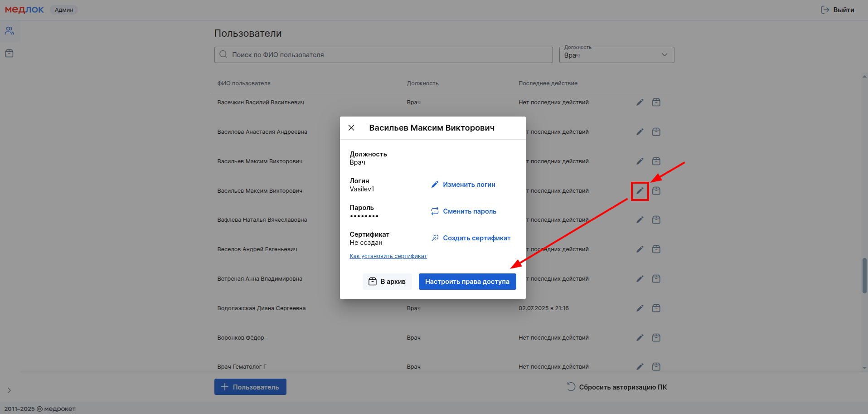Archive user Василова Анастасия Андреевна via row icon
The width and height of the screenshot is (868, 414).
tap(656, 132)
